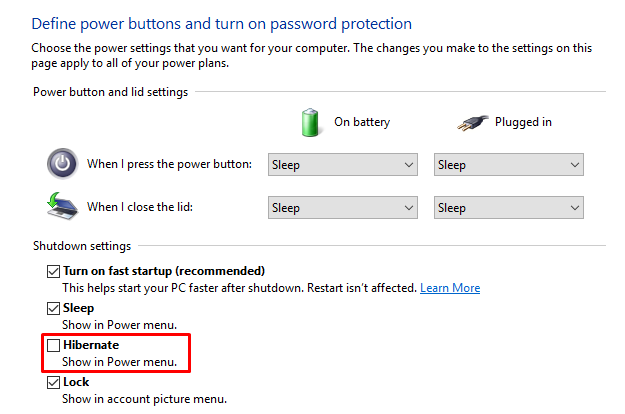Click the "Power button and lid settings" label
This screenshot has width=625, height=414.
(x=110, y=92)
